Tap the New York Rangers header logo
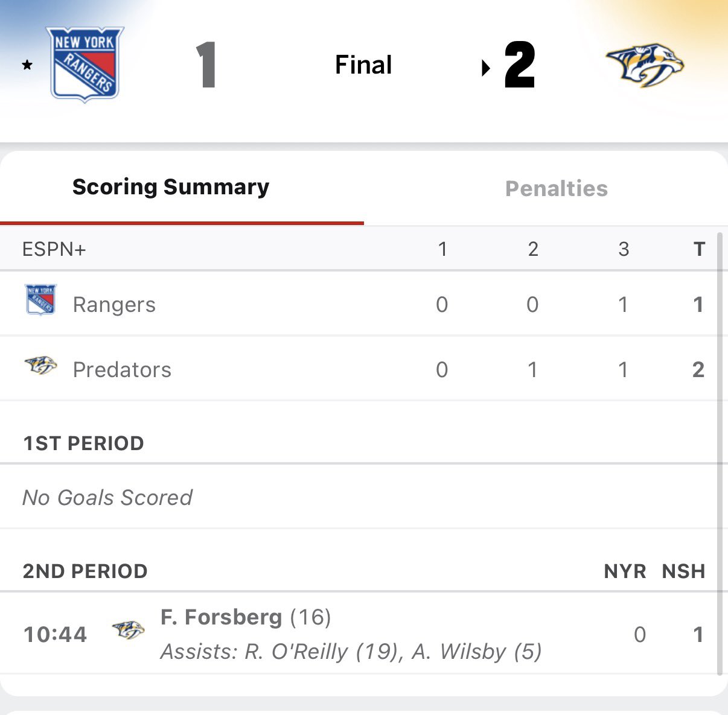 click(x=85, y=64)
